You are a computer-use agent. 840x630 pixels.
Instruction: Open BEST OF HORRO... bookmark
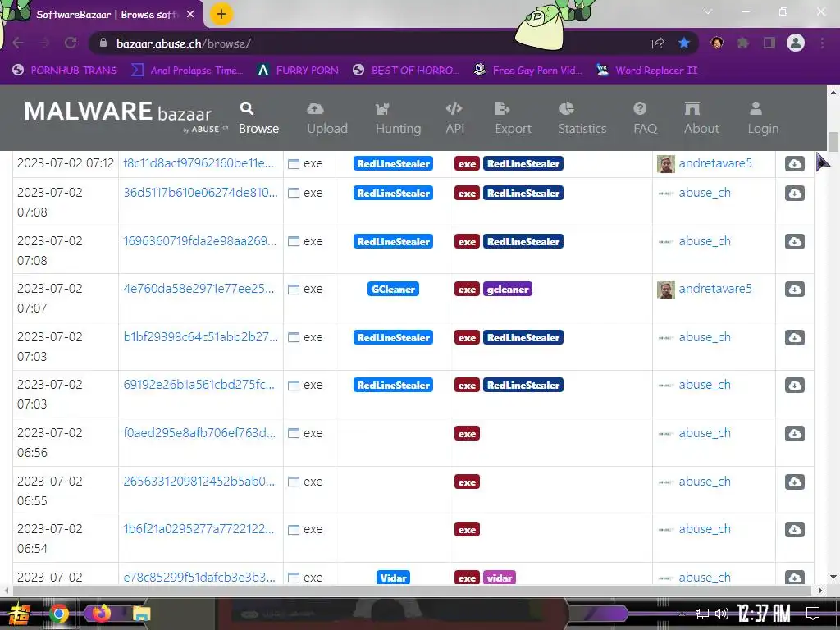click(x=406, y=71)
